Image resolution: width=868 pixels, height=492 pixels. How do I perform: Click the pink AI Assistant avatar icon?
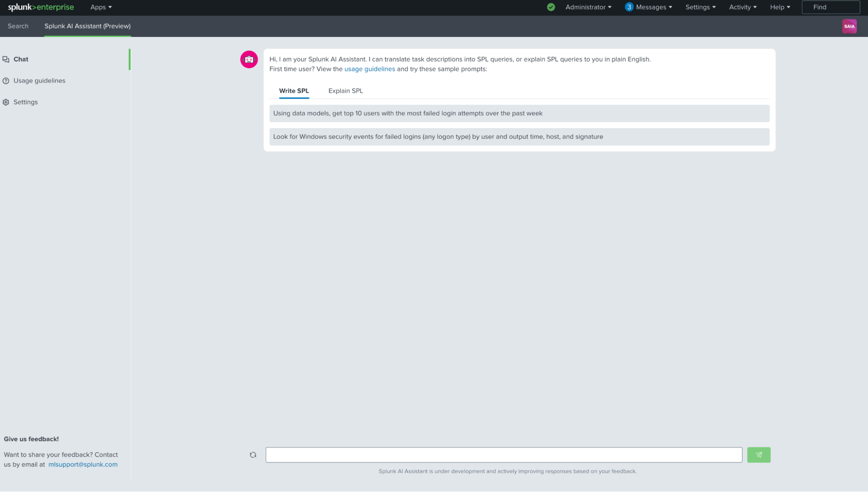(x=249, y=60)
